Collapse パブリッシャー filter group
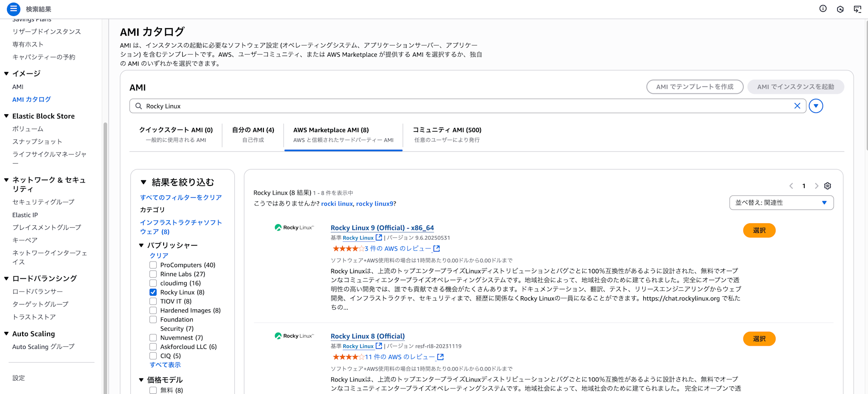This screenshot has height=394, width=868. 141,245
